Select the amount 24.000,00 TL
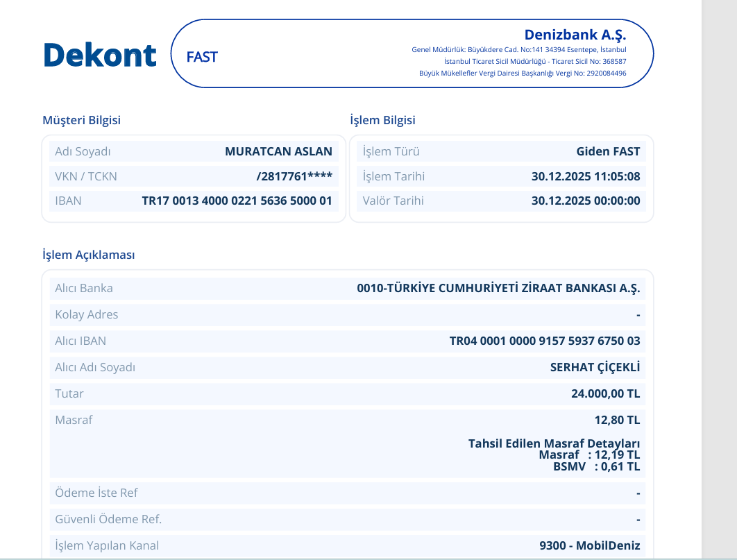737x560 pixels. pyautogui.click(x=605, y=393)
